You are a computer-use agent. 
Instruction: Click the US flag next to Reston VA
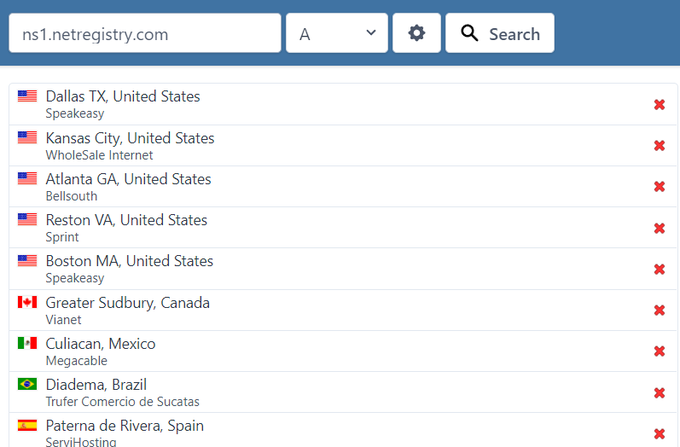pos(27,219)
